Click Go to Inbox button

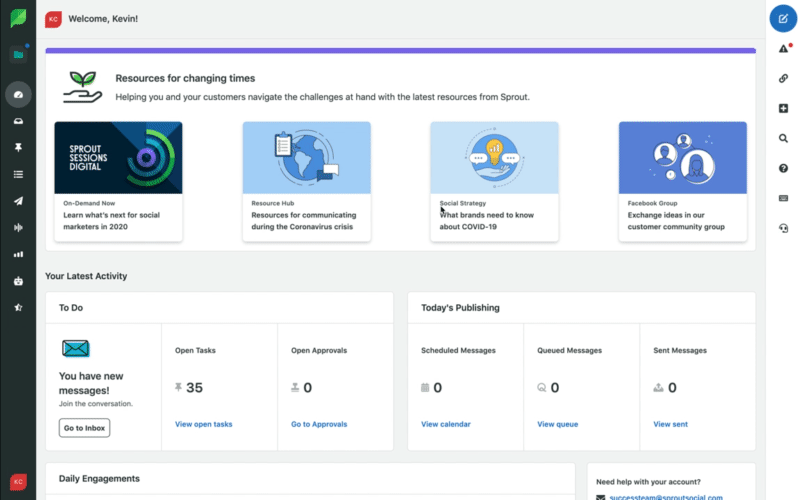tap(84, 428)
